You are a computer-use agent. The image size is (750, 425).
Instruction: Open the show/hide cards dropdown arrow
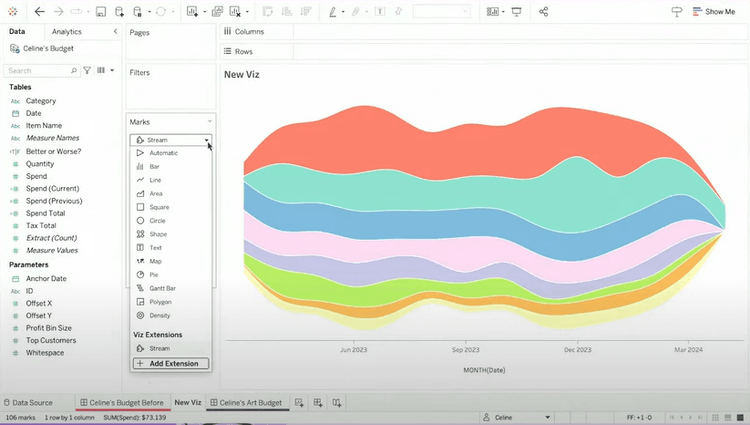tap(503, 12)
